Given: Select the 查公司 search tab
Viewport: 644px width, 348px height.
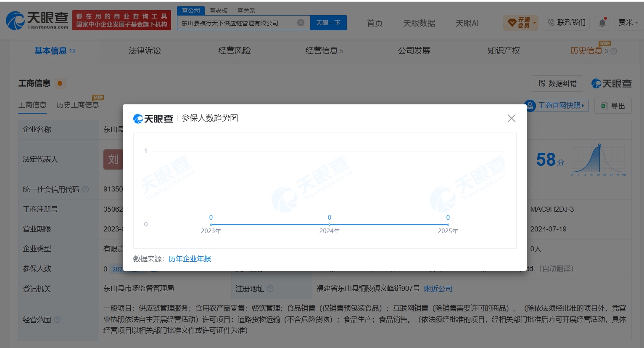Looking at the screenshot, I should pos(191,11).
